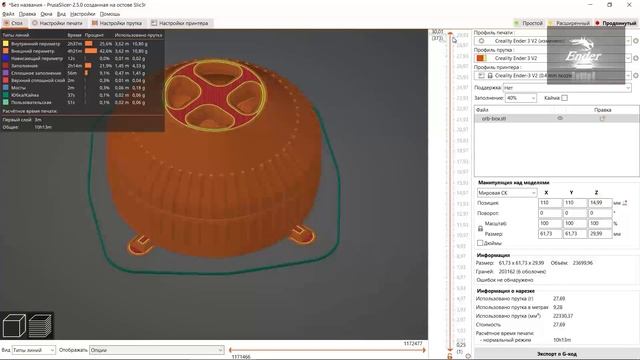Switch to Настройки принтера tab

coord(180,23)
